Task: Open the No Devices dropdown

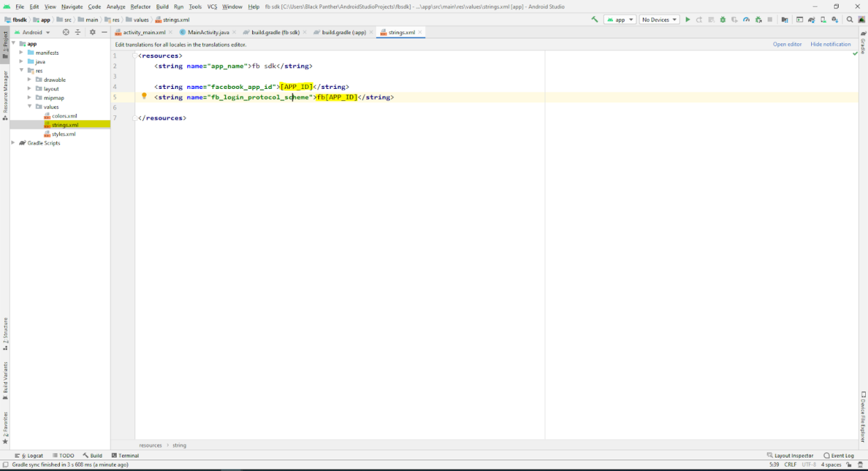Action: click(659, 20)
